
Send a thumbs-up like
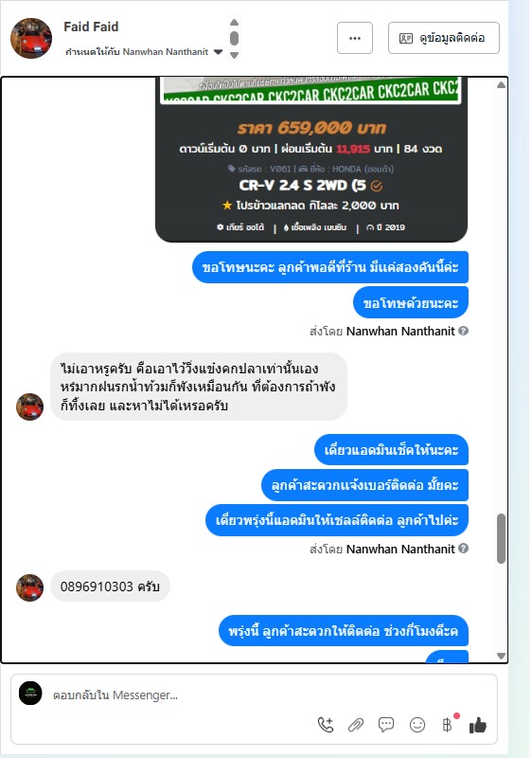click(x=478, y=725)
